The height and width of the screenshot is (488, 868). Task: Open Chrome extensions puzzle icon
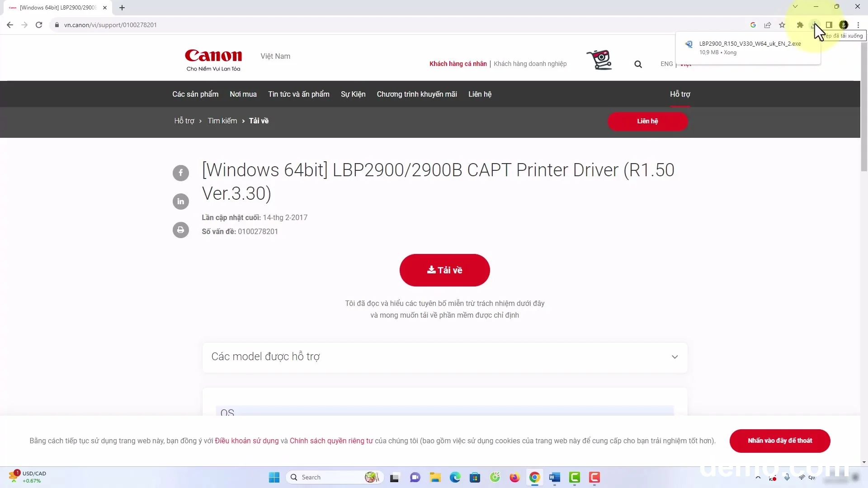pyautogui.click(x=800, y=25)
